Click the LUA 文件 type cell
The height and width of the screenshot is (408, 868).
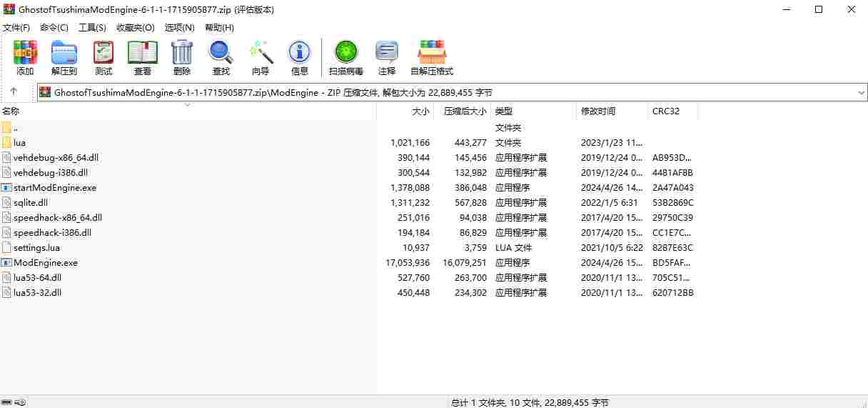click(x=514, y=248)
